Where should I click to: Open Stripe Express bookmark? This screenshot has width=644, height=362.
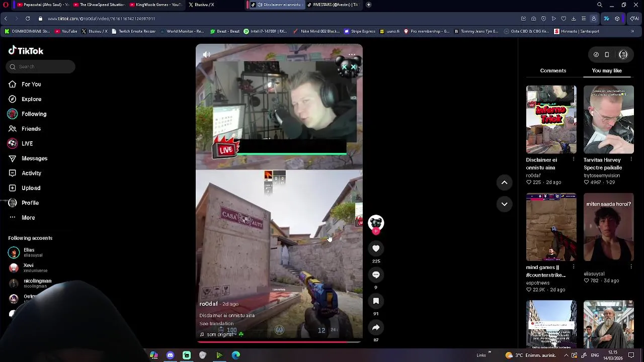(360, 31)
